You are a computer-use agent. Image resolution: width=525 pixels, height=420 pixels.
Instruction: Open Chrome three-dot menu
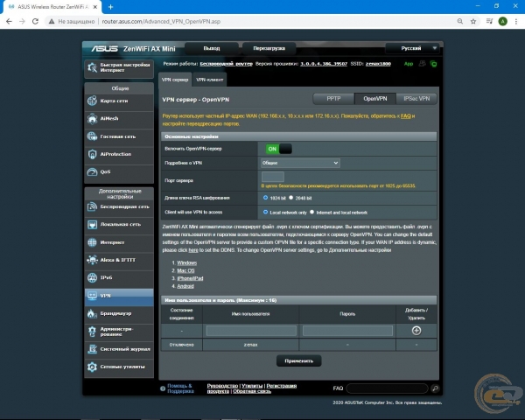pos(516,21)
